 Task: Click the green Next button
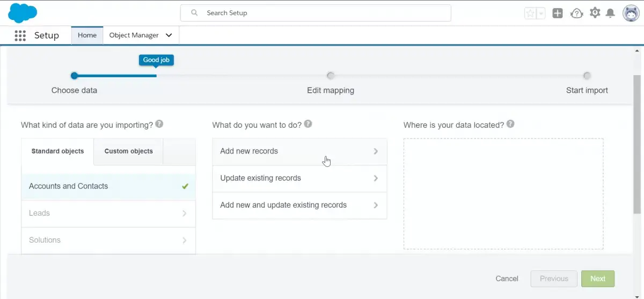[598, 279]
